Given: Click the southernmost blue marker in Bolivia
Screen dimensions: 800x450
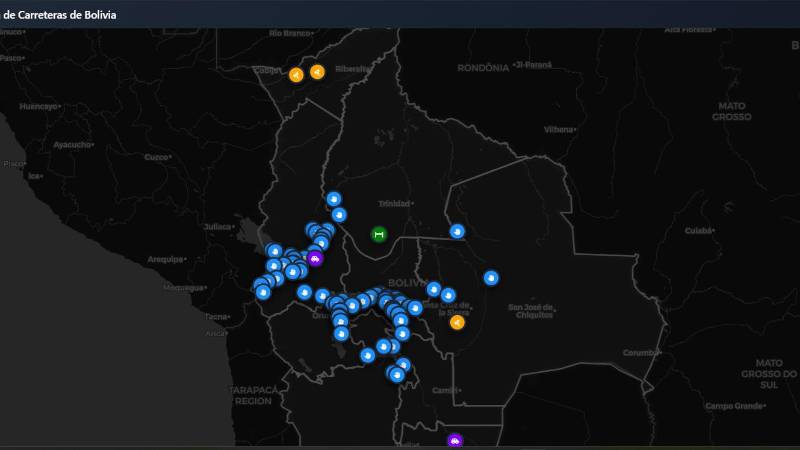Looking at the screenshot, I should [x=398, y=375].
